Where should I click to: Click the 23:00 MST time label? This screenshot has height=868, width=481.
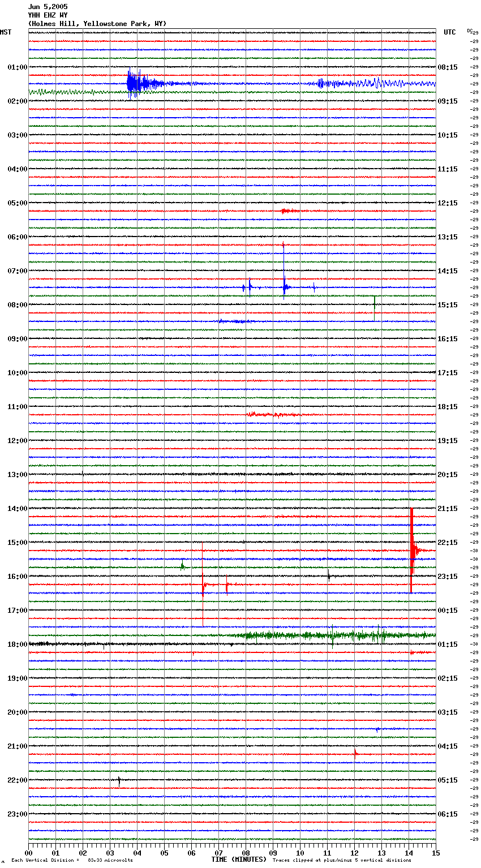(18, 814)
